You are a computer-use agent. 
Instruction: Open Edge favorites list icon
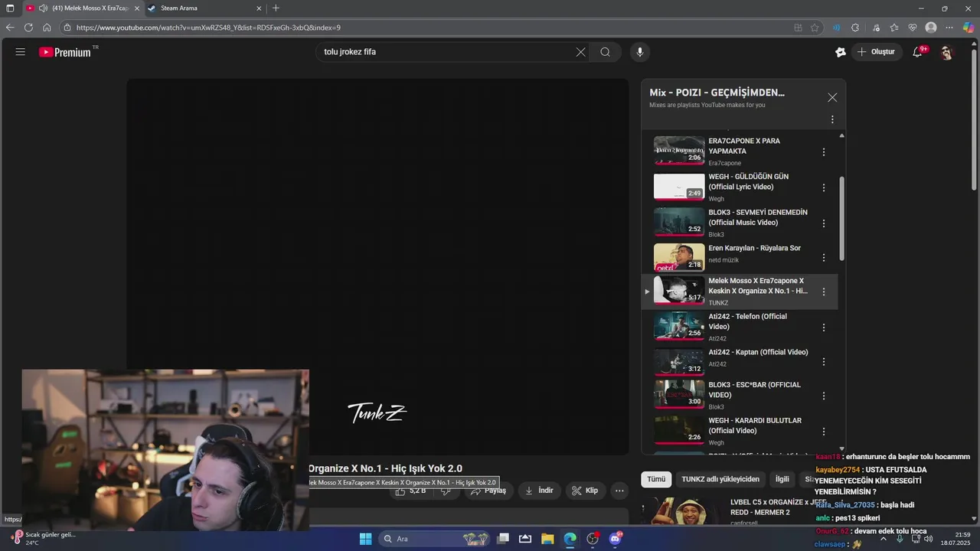(894, 28)
